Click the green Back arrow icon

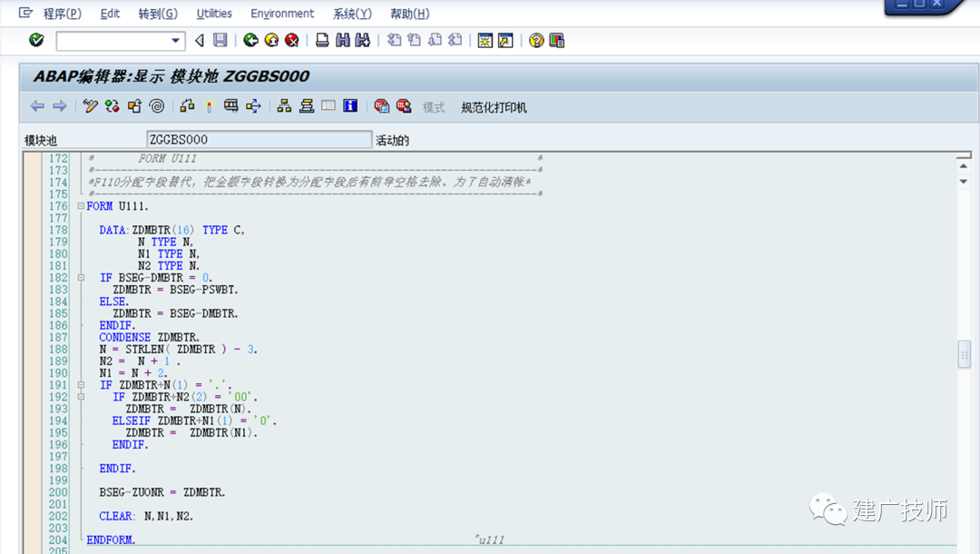coord(250,41)
